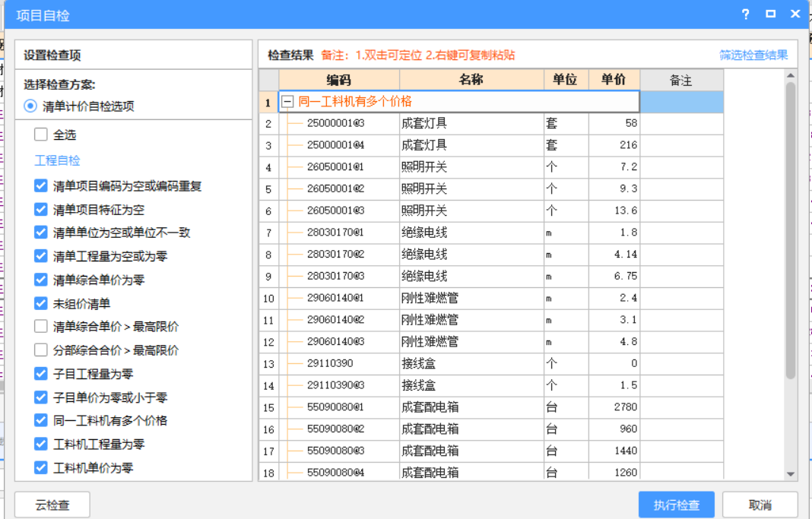This screenshot has width=812, height=519.
Task: Run 执行检查 button
Action: (677, 505)
